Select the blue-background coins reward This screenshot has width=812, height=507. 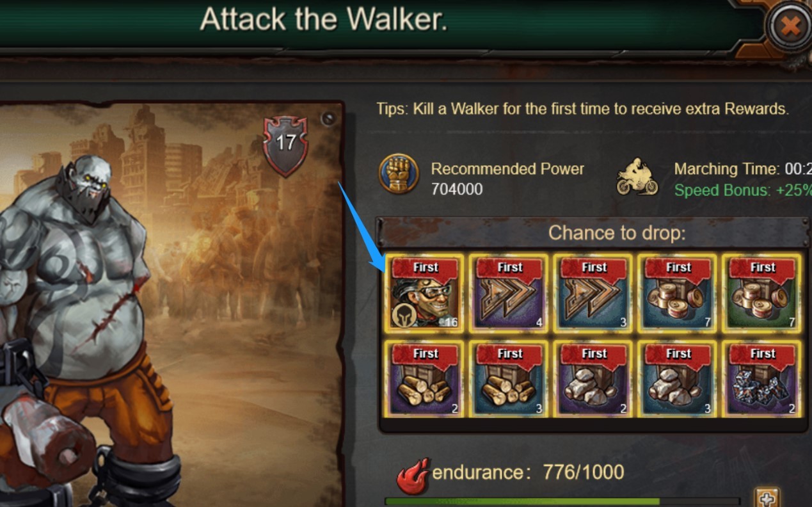pyautogui.click(x=678, y=293)
